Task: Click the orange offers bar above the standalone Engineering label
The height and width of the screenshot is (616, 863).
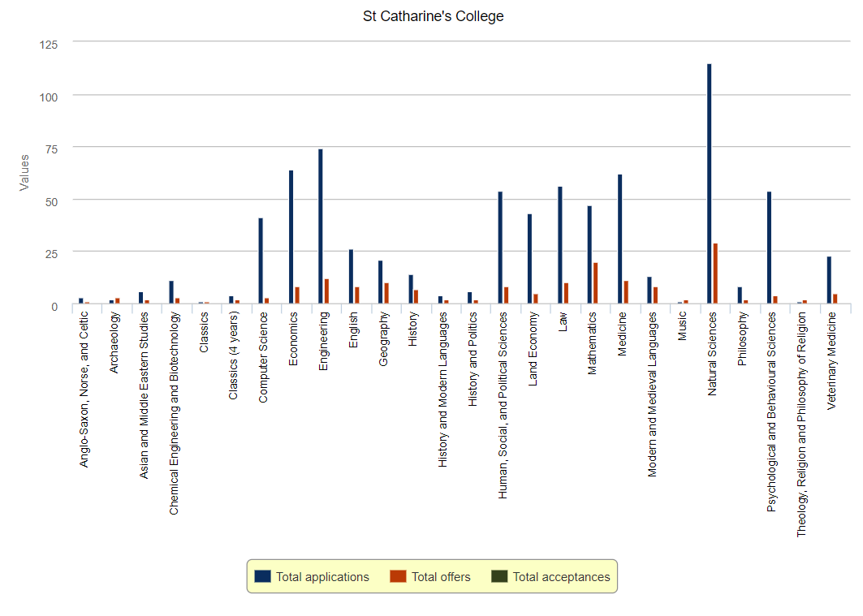Action: click(x=326, y=291)
